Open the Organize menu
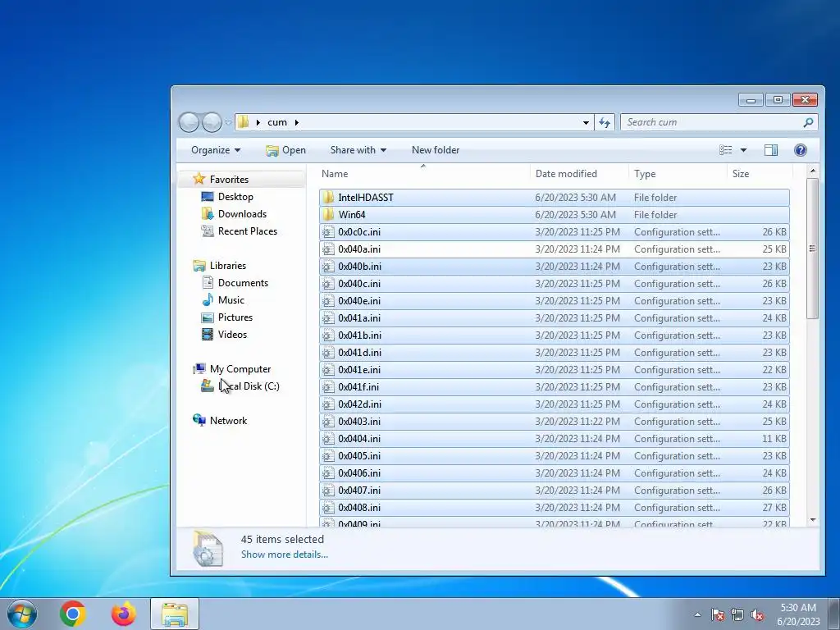The width and height of the screenshot is (840, 630). coord(216,150)
